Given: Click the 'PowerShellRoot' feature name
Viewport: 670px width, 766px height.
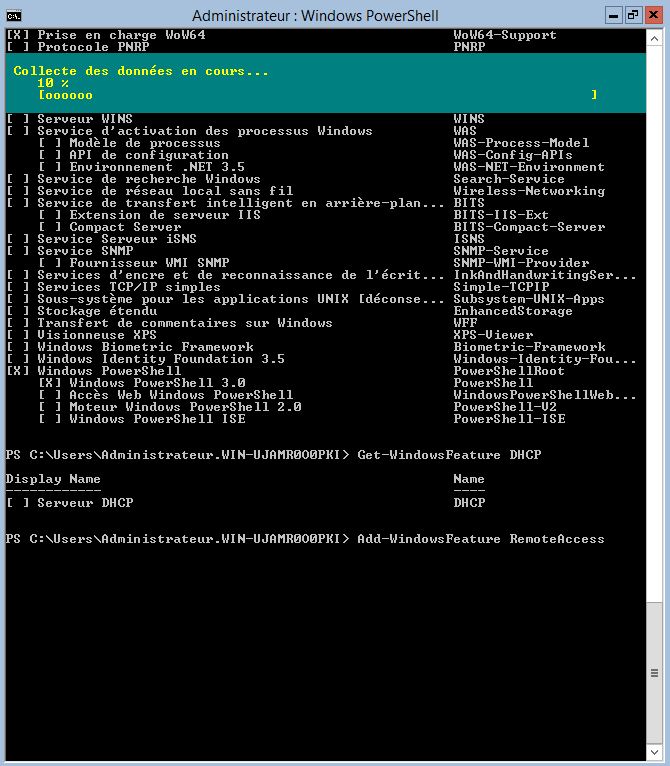Looking at the screenshot, I should point(509,371).
